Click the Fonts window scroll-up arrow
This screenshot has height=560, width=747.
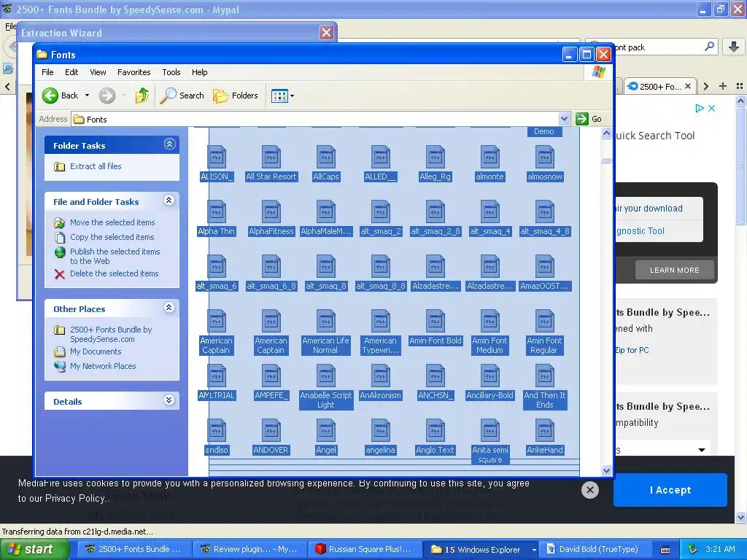(606, 133)
